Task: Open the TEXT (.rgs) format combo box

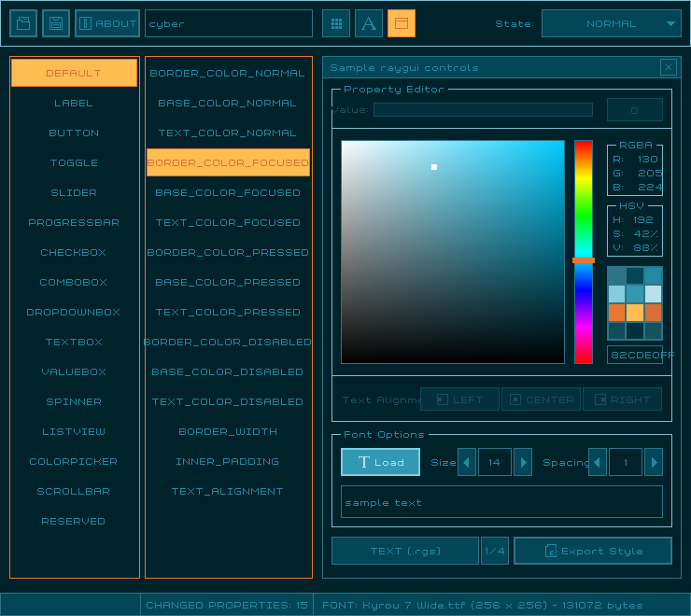Action: [404, 551]
